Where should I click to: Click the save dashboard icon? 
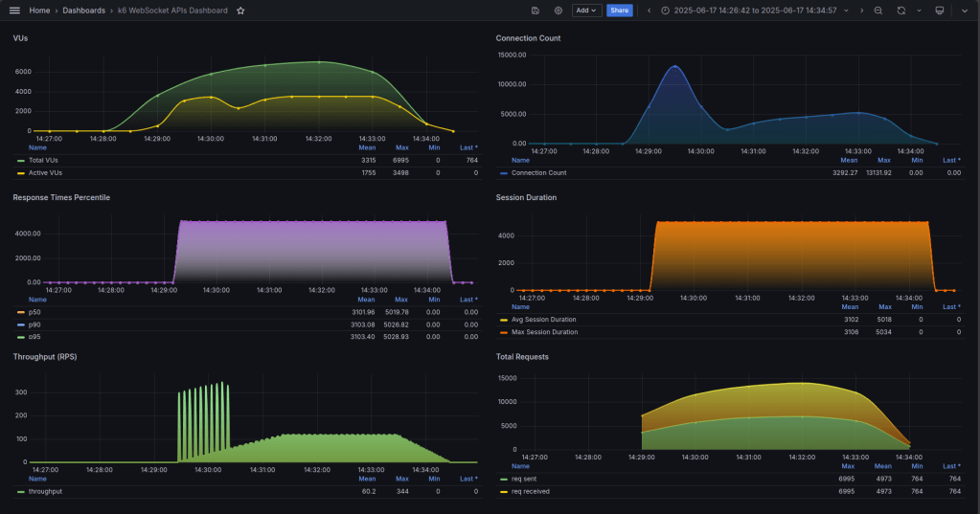click(x=536, y=11)
